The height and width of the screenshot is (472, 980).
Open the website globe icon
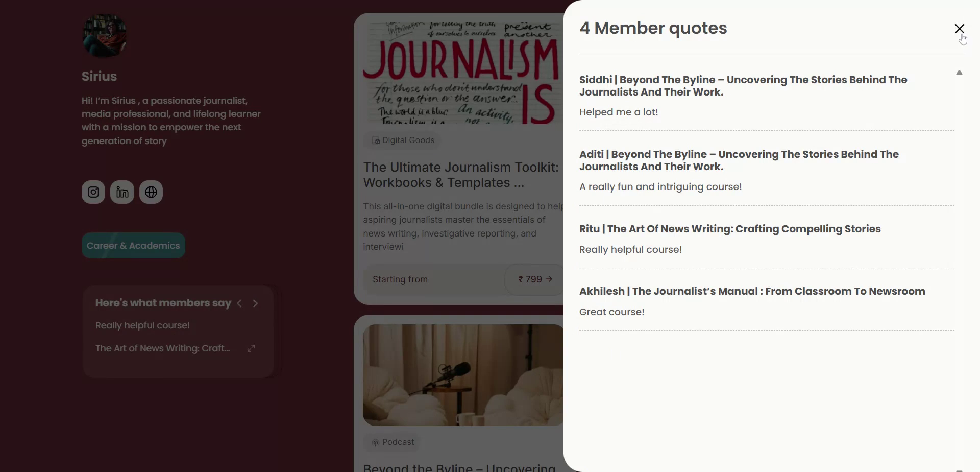(151, 192)
